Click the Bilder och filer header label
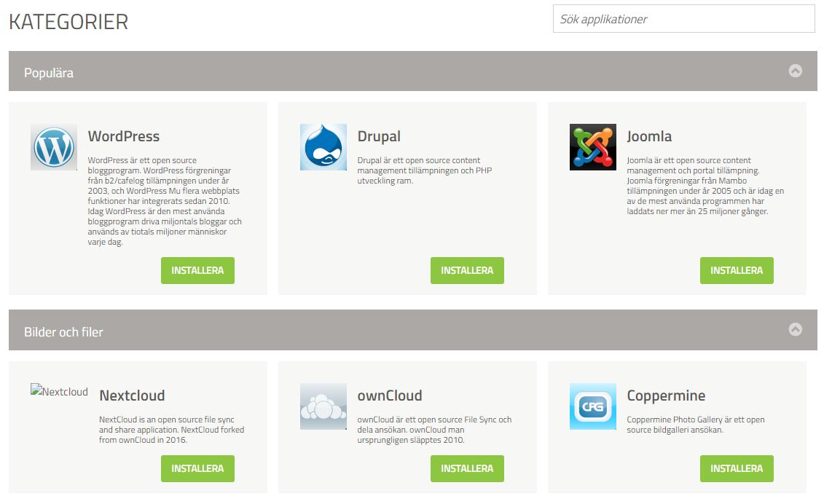This screenshot has height=504, width=824. click(x=63, y=332)
